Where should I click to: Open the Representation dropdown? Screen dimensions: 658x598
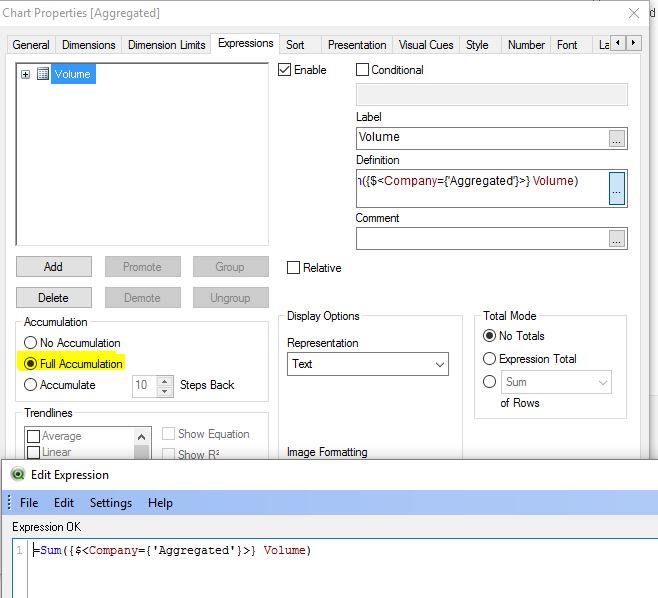click(x=368, y=364)
